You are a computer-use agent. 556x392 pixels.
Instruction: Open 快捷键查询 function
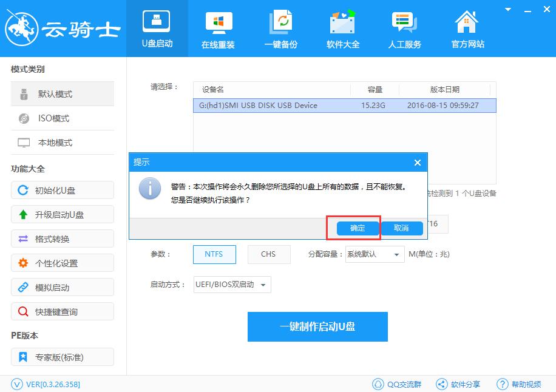click(63, 311)
